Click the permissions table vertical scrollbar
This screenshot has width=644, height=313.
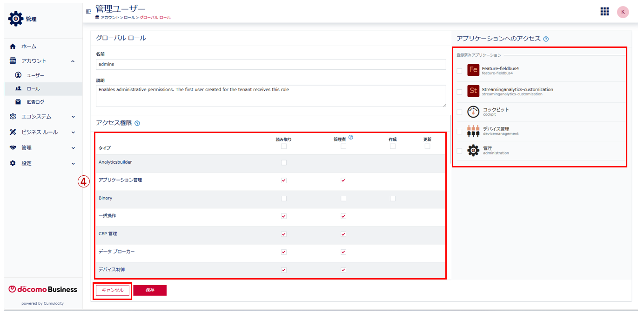[450, 140]
